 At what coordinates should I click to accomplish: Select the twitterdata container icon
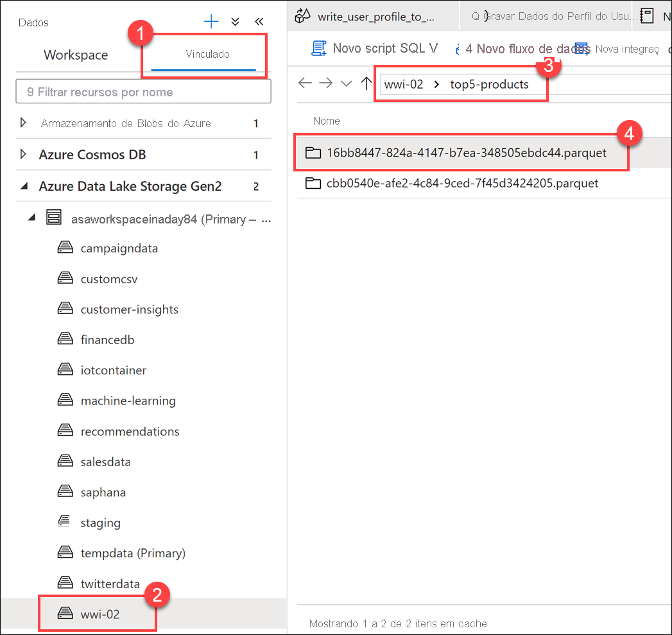[65, 583]
